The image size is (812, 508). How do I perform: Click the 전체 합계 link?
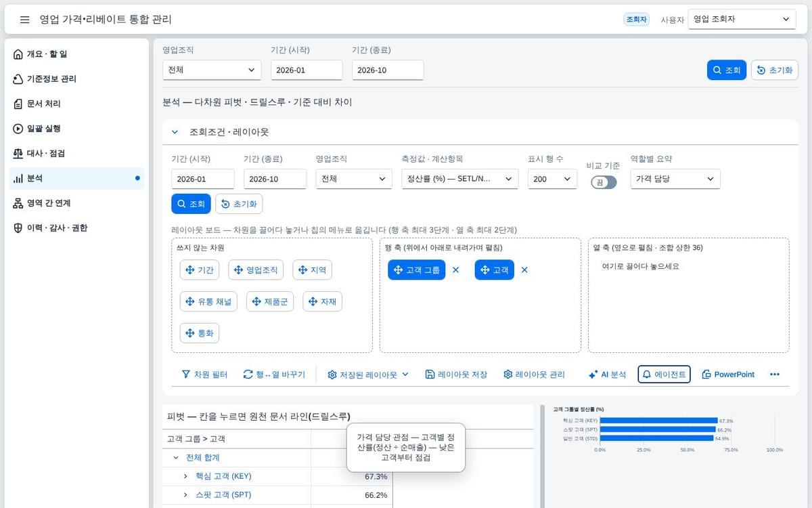pyautogui.click(x=203, y=458)
